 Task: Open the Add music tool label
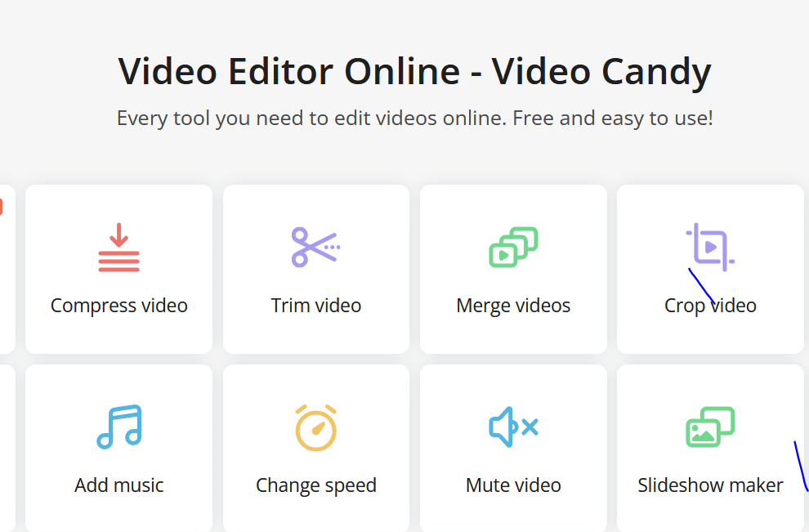(x=119, y=485)
